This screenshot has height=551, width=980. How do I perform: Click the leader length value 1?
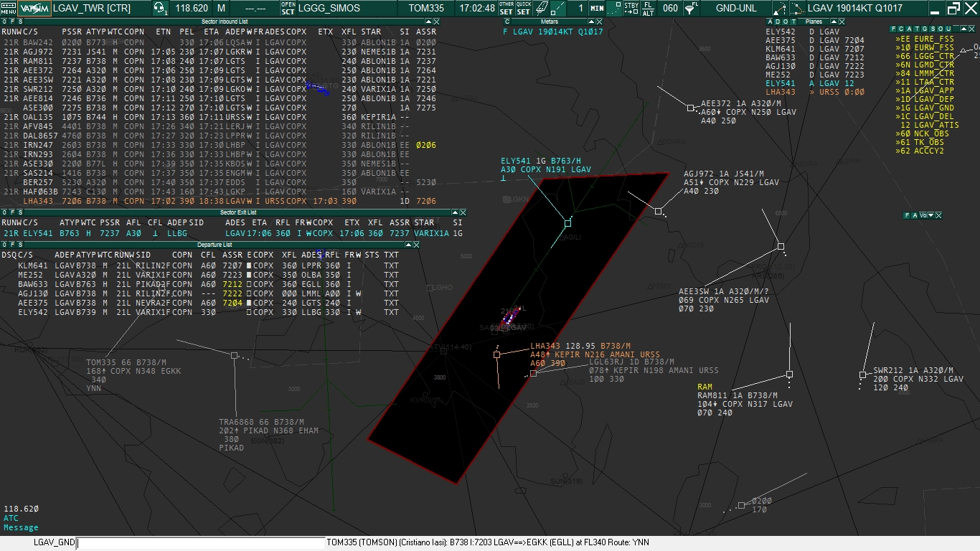tap(578, 9)
